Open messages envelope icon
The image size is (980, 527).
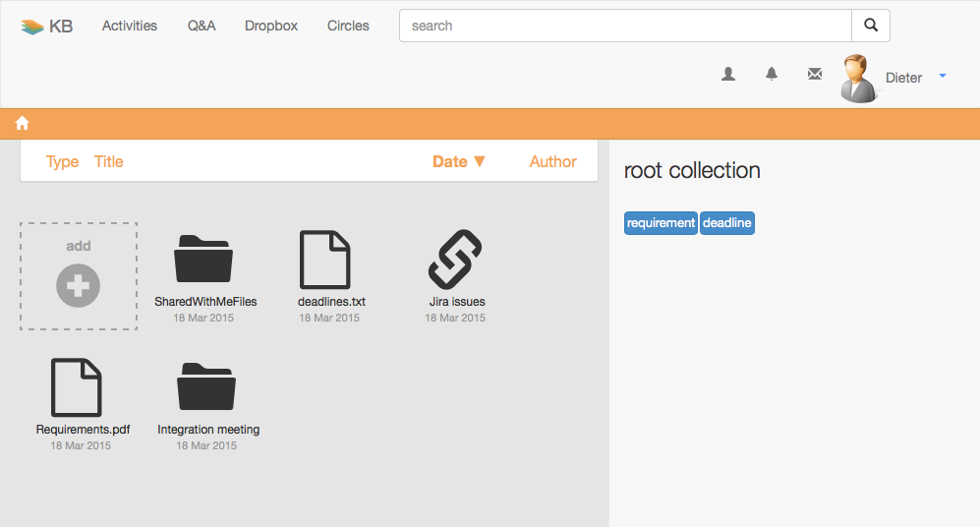click(x=815, y=74)
